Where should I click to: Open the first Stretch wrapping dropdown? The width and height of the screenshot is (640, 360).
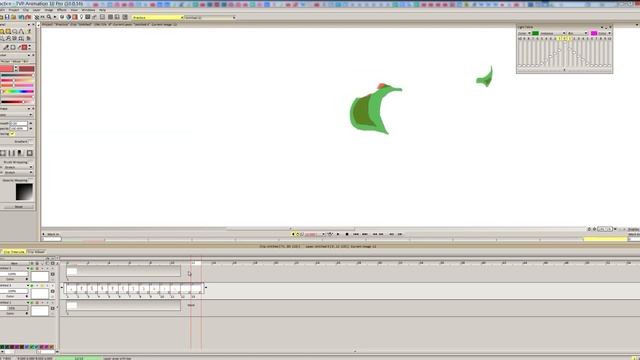coord(18,167)
